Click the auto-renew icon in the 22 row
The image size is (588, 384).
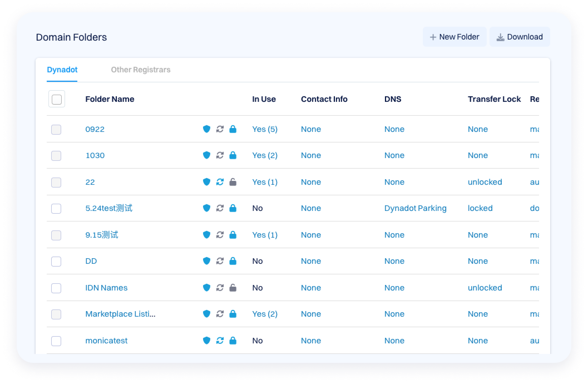click(x=220, y=182)
